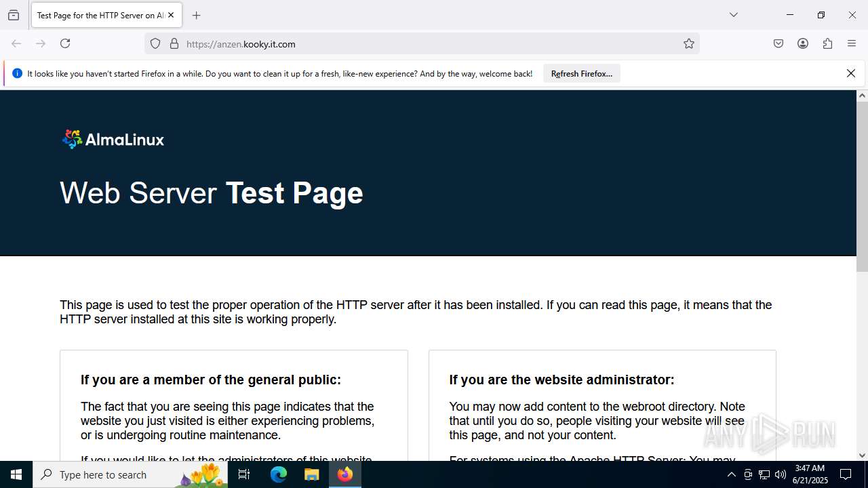
Task: Bookmark this page with star icon
Action: [689, 43]
